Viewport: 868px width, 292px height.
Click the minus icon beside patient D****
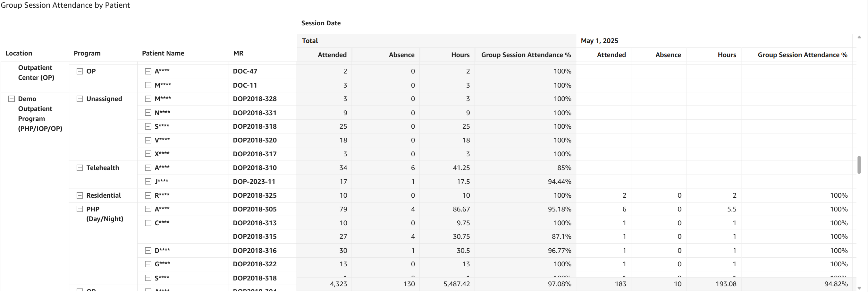click(148, 251)
